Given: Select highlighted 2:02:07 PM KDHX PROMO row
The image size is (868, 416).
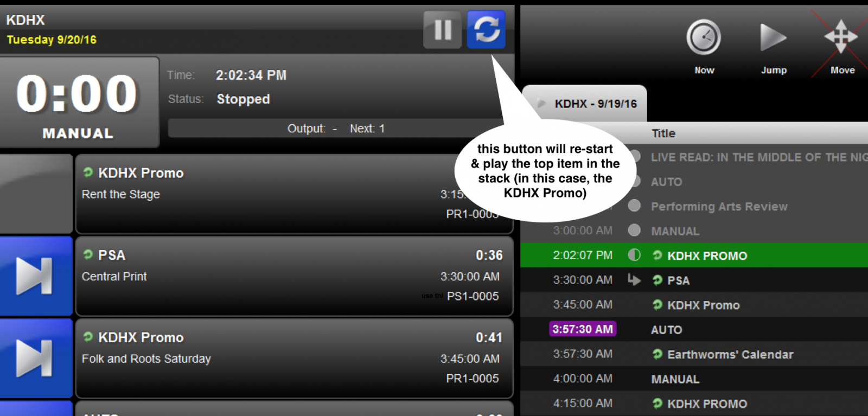Looking at the screenshot, I should 706,255.
